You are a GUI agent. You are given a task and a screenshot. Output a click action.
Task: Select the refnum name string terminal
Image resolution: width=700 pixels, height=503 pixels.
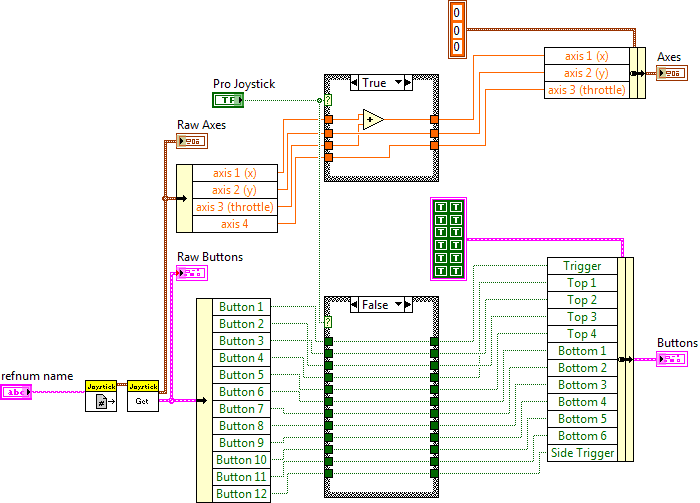(x=17, y=394)
